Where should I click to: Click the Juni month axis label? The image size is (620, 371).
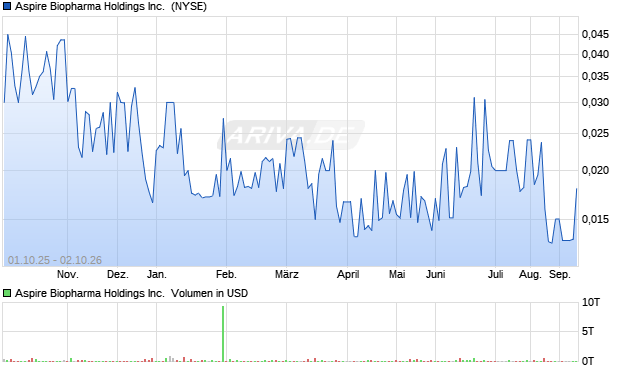435,274
